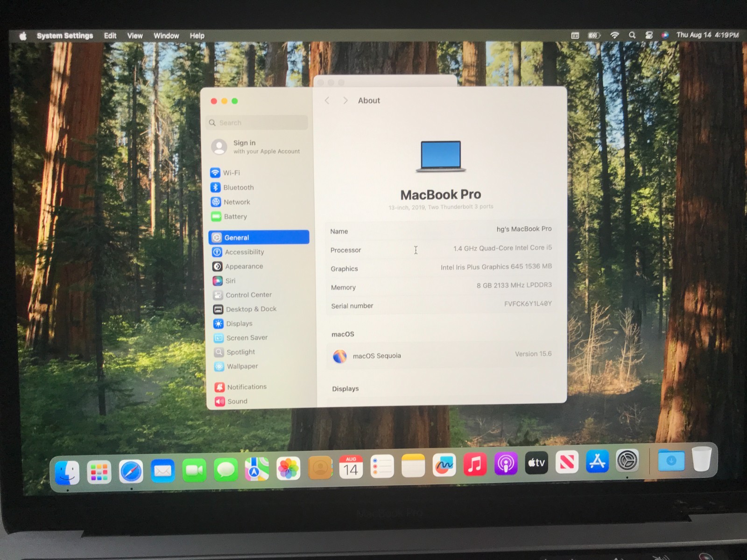The image size is (747, 560).
Task: Open Siri settings
Action: tap(230, 280)
